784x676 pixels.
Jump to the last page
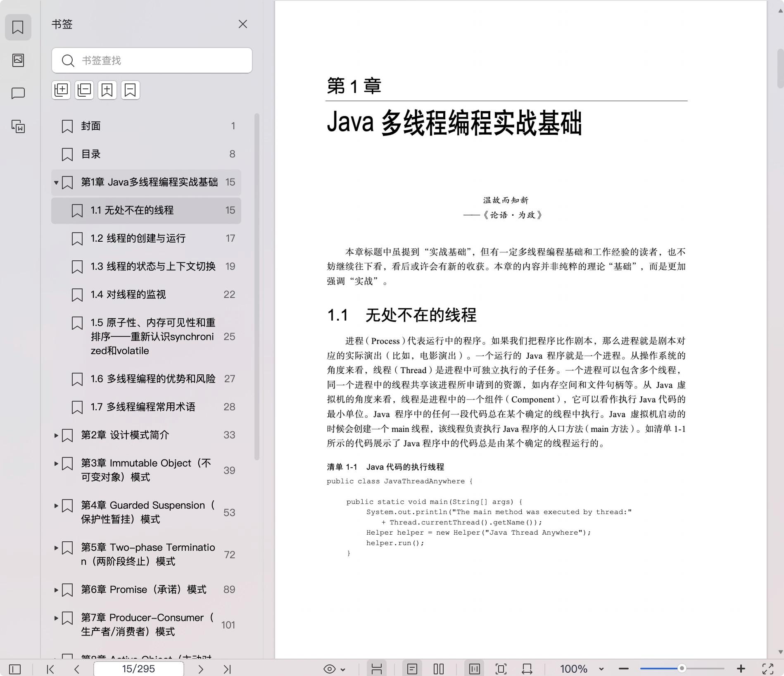[227, 669]
